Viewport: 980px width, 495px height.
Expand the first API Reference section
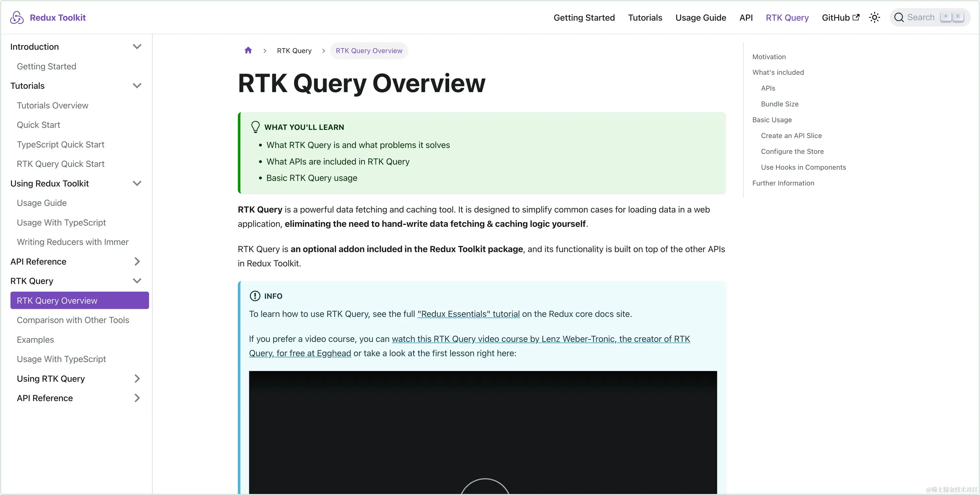[x=137, y=261]
